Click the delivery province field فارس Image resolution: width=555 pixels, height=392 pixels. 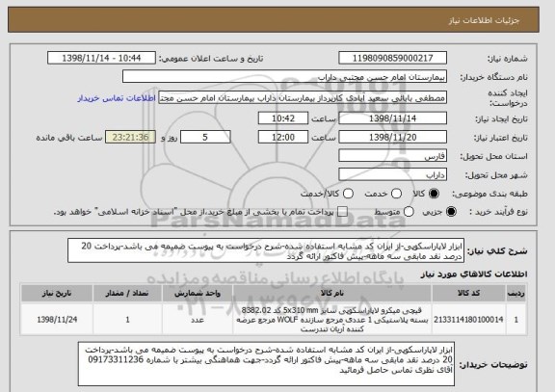tap(392, 156)
